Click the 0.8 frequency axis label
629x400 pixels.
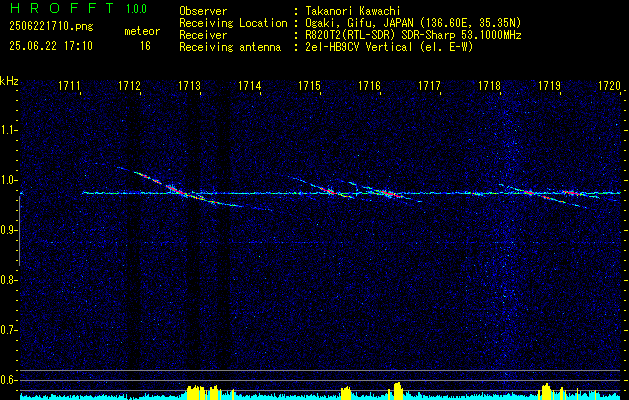coord(7,280)
